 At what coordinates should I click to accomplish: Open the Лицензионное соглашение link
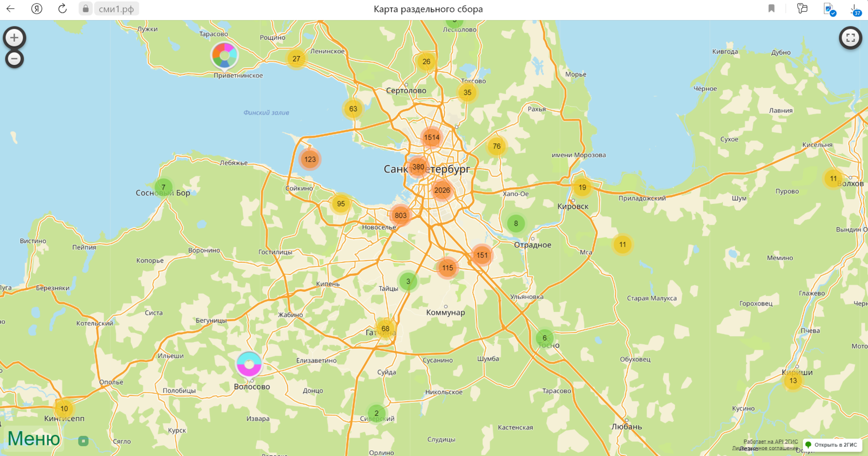click(765, 448)
